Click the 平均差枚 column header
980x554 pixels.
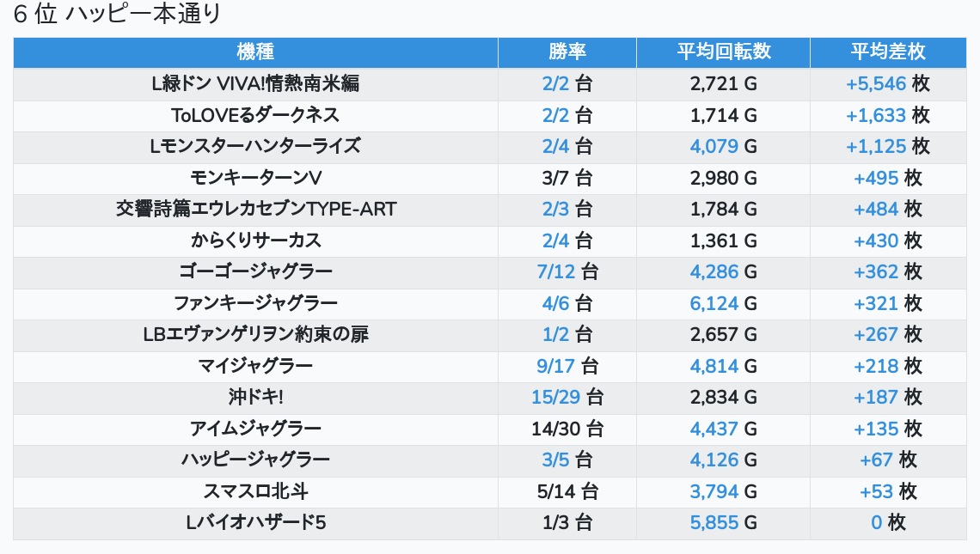pyautogui.click(x=887, y=52)
